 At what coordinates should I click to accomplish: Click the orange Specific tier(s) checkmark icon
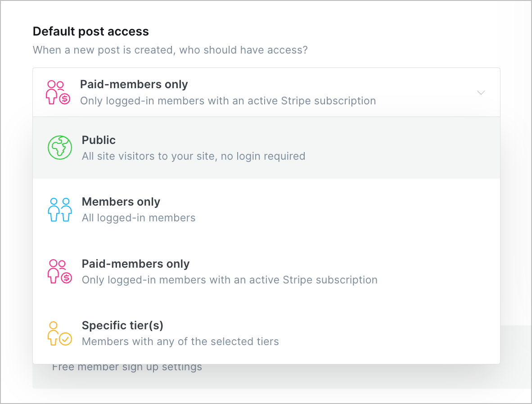(60, 333)
